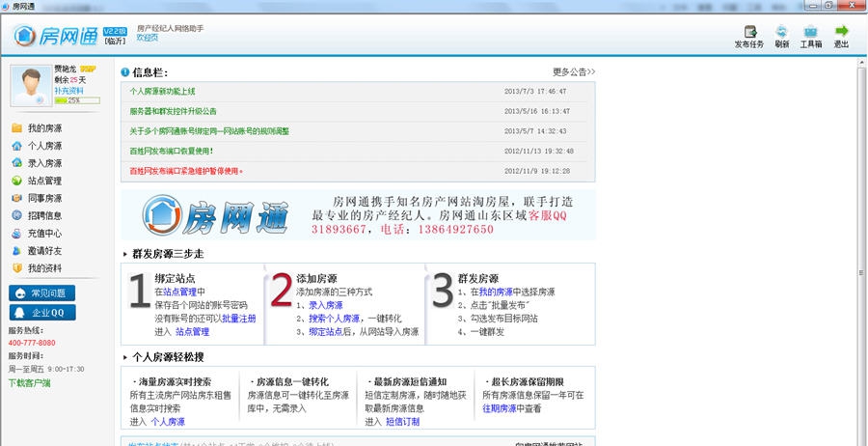
Task: Click the 短信订制 link
Action: (402, 422)
